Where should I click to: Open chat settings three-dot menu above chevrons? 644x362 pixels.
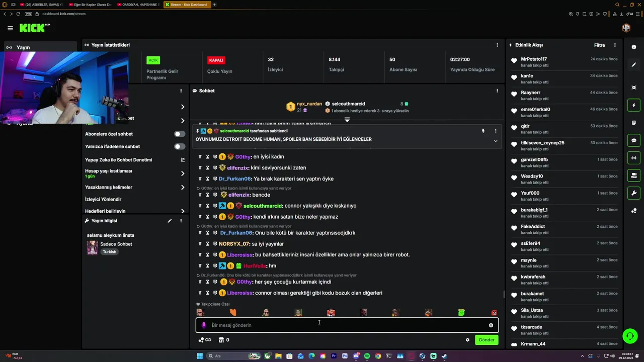(x=181, y=90)
